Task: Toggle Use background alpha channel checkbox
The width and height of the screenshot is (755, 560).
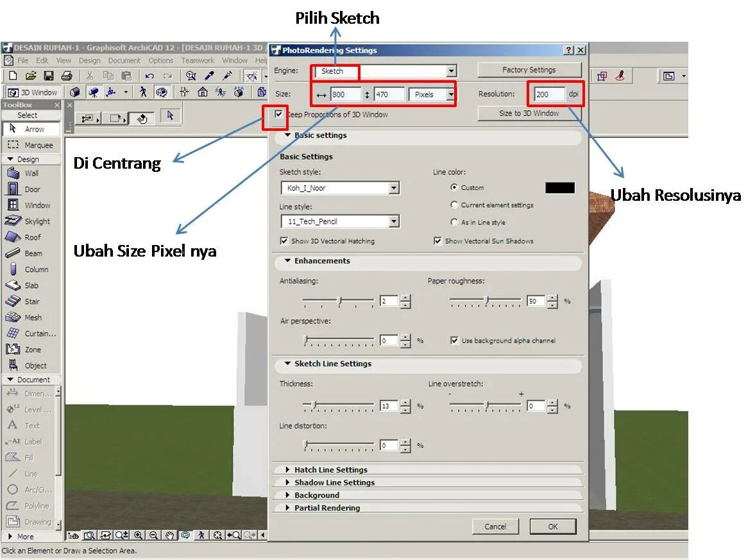Action: pos(454,341)
